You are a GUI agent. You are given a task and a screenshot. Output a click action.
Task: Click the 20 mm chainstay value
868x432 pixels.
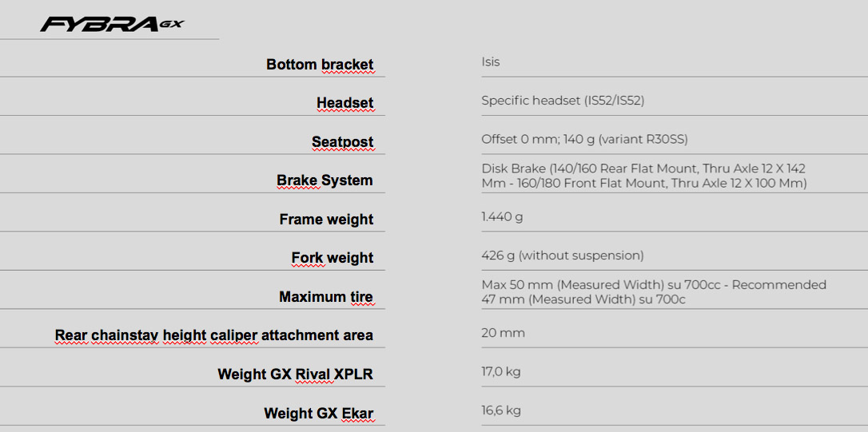[x=504, y=333]
